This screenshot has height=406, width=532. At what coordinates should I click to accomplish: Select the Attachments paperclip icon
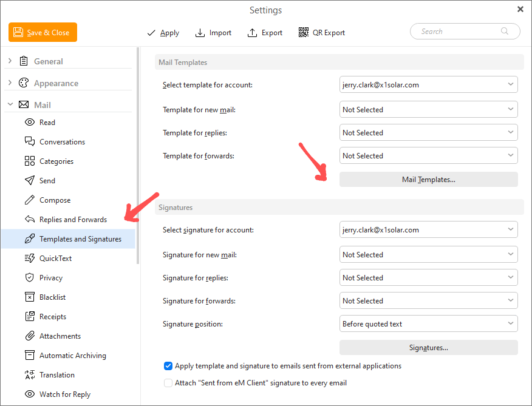pyautogui.click(x=30, y=336)
